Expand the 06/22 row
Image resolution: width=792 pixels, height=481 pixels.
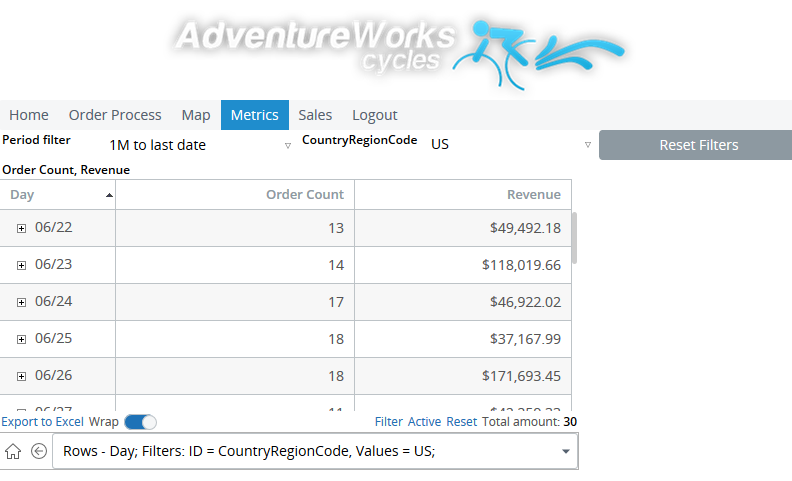[22, 228]
